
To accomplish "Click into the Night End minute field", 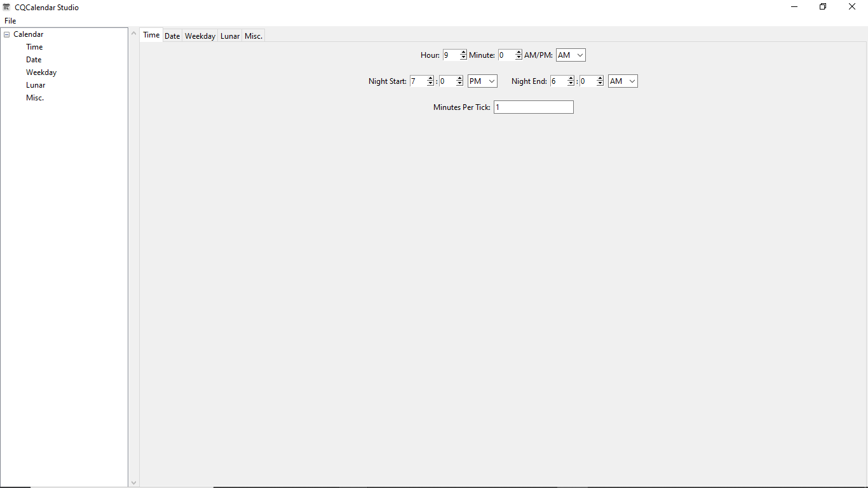I will [588, 81].
